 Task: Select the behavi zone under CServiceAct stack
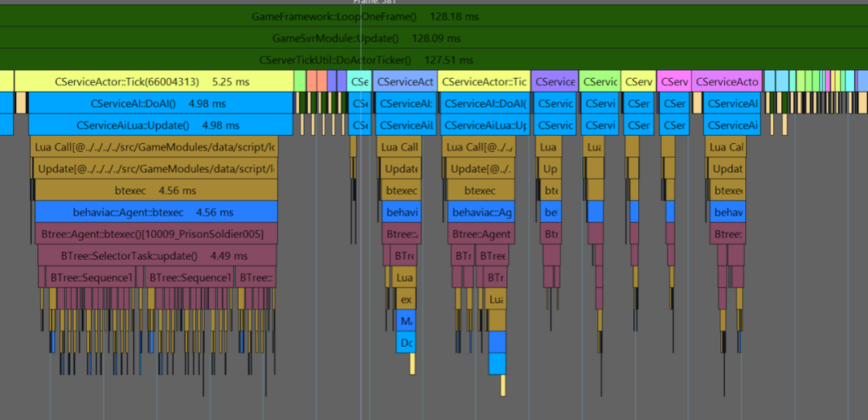[402, 212]
